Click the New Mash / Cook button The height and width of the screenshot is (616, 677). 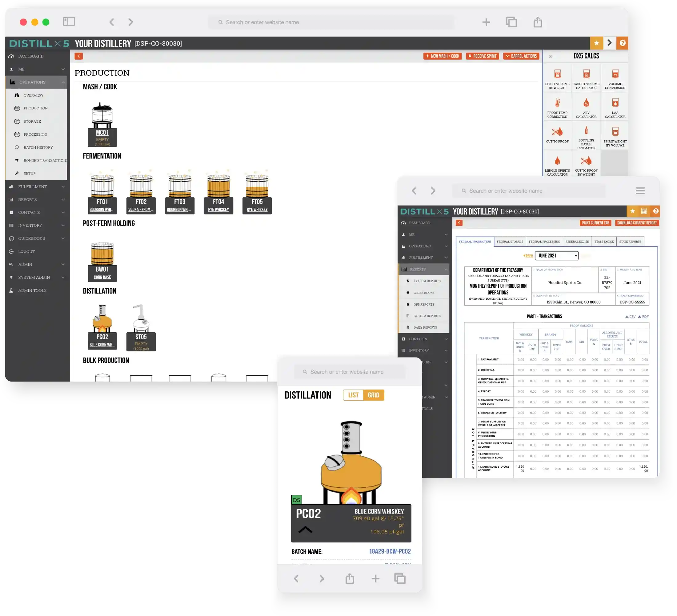click(442, 56)
